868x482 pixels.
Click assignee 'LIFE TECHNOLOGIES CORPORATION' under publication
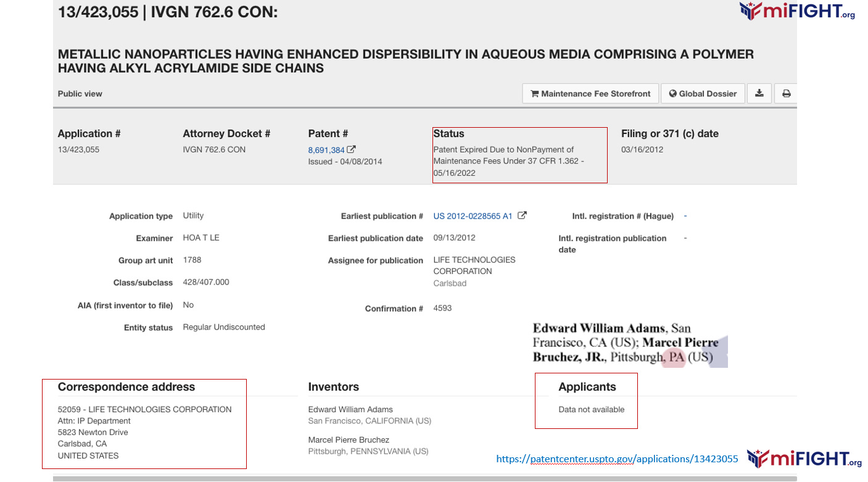(474, 265)
